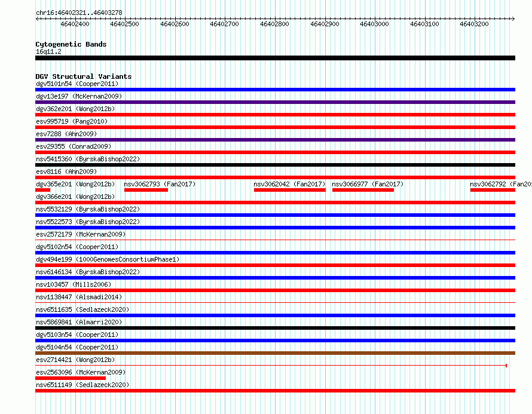Screen dimensions: 532x414
Task: Click the thin red line under nsv1138447
Action: click(x=275, y=303)
